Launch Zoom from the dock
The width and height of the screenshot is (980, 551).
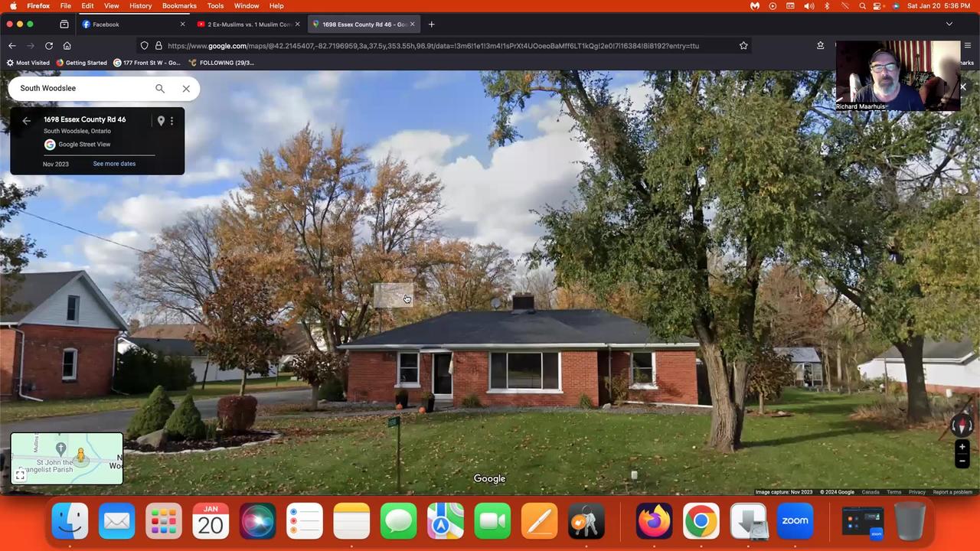[x=795, y=522]
